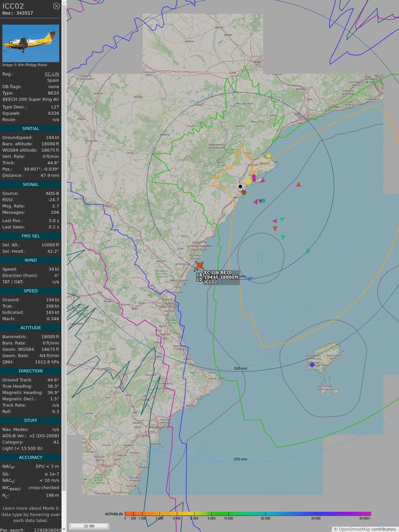Screen dimensions: 399x532
Task: Click the True Heading 38.3° value
Action: 53,386
